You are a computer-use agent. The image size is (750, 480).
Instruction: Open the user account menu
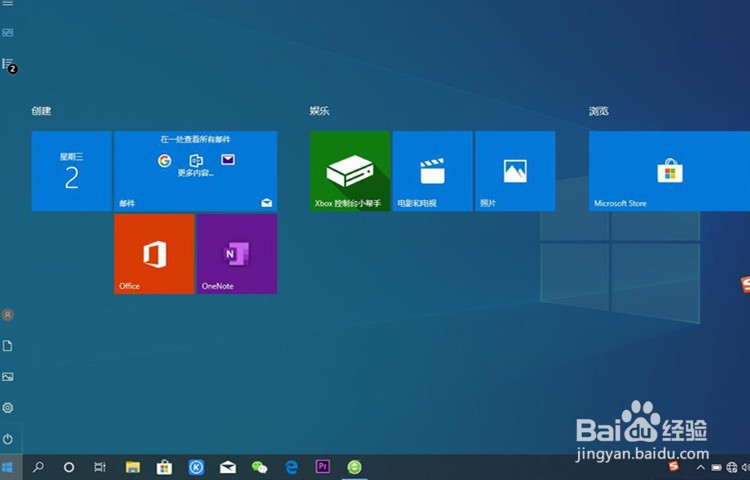pos(8,315)
